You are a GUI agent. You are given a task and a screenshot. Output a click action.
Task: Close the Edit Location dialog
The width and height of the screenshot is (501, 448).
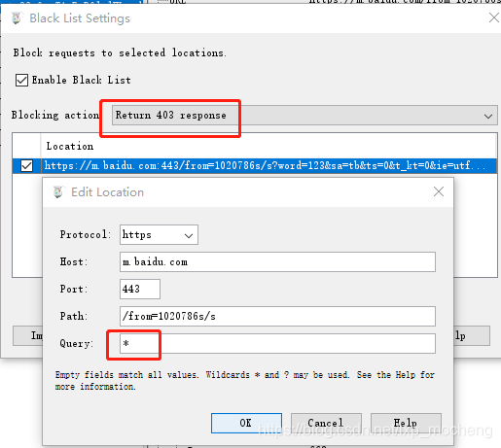[x=439, y=191]
